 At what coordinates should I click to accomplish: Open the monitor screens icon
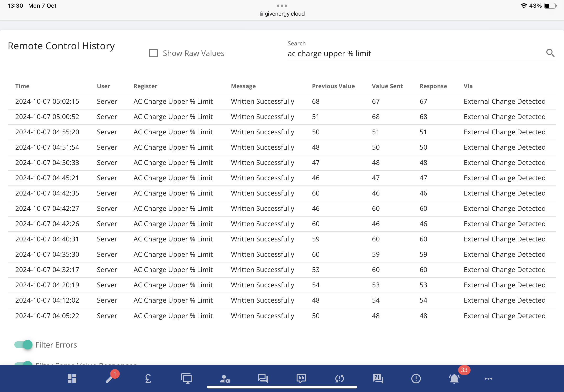tap(186, 378)
